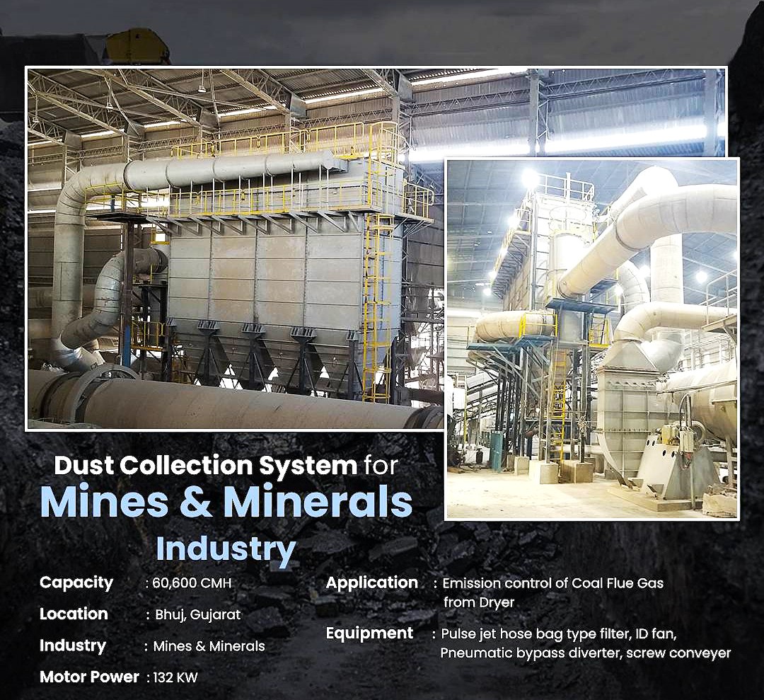Click the 'Motor Power' label
The image size is (764, 700).
[89, 677]
